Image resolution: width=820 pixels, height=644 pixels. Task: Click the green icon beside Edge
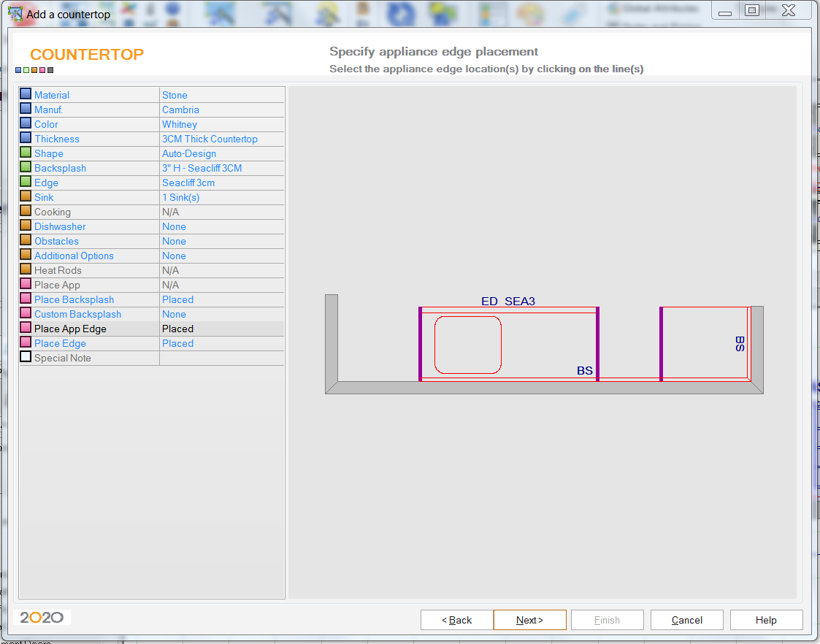tap(26, 182)
